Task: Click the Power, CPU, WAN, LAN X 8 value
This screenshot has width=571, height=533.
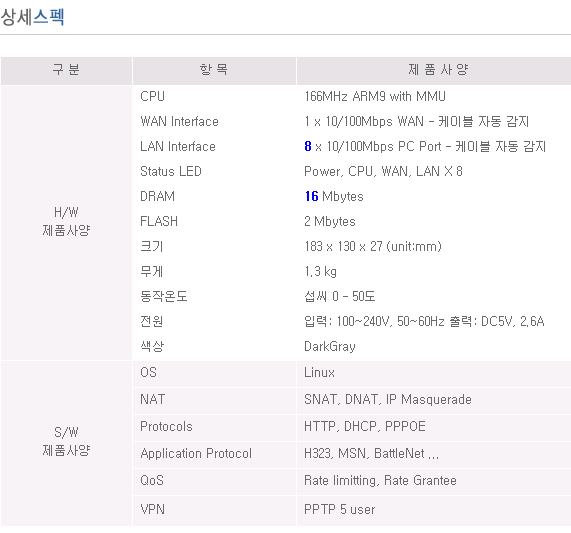Action: click(x=383, y=171)
